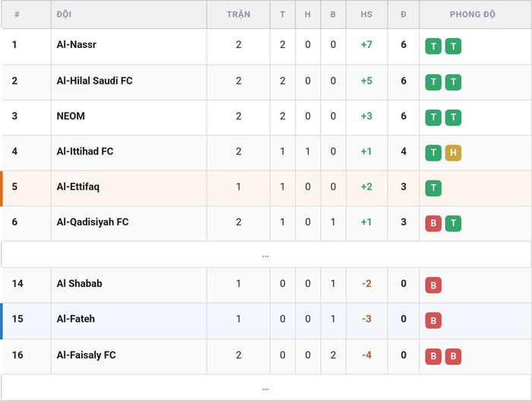
Task: Open the Al-Nassr team link
Action: [76, 45]
